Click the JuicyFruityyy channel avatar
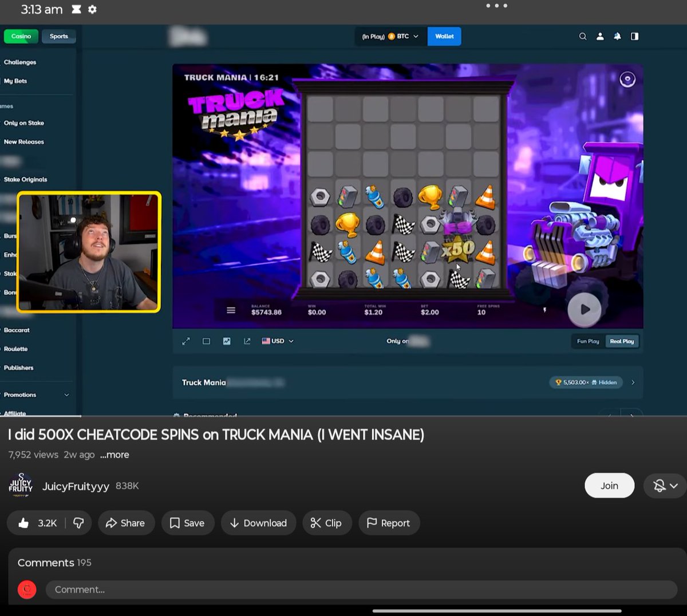The width and height of the screenshot is (687, 616). pos(21,485)
